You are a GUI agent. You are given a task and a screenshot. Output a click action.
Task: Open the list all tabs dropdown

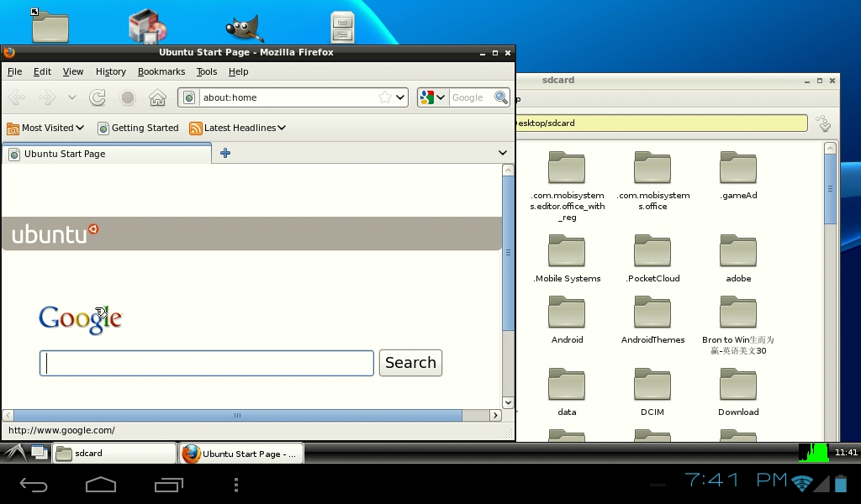tap(503, 153)
